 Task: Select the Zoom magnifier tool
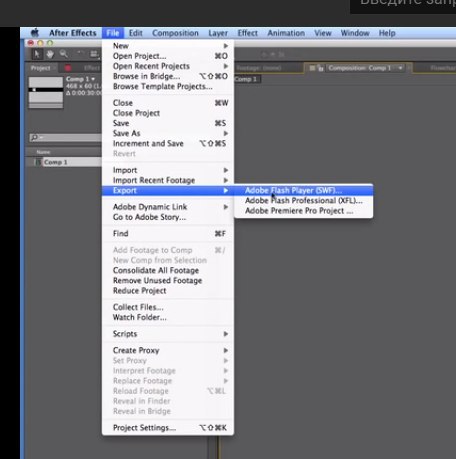tap(64, 54)
